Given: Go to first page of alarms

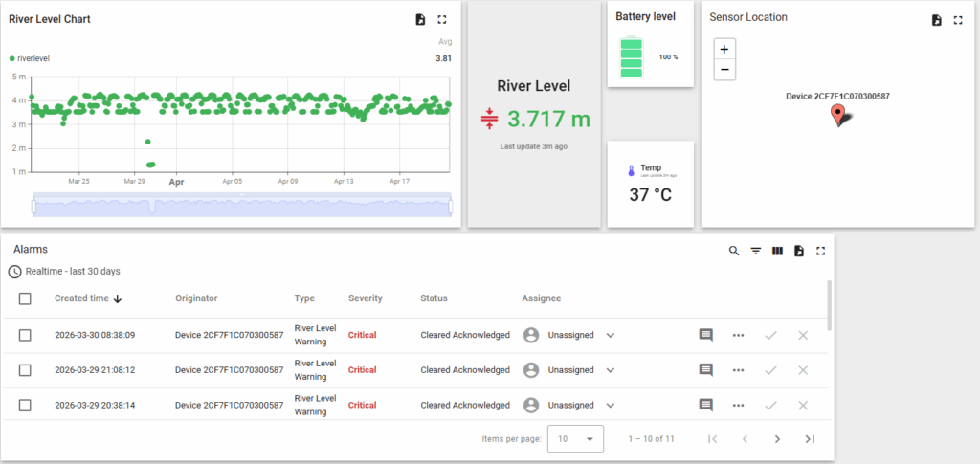Looking at the screenshot, I should [712, 439].
